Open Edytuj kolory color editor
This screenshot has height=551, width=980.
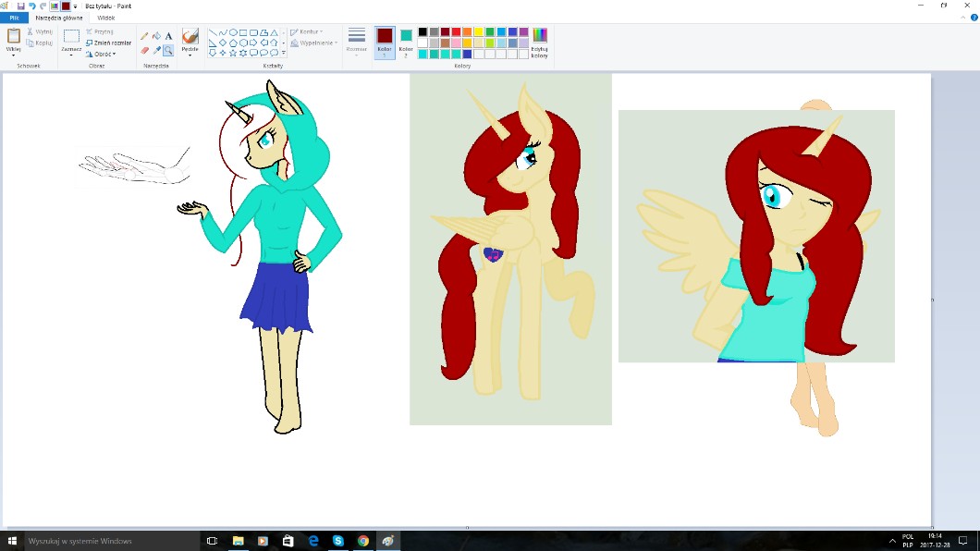click(x=539, y=43)
